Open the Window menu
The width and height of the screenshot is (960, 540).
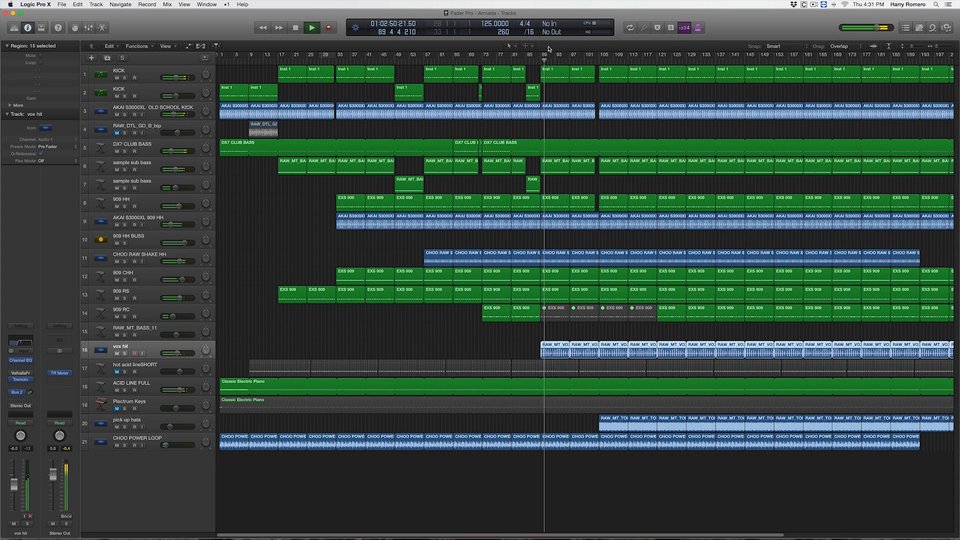coord(206,4)
